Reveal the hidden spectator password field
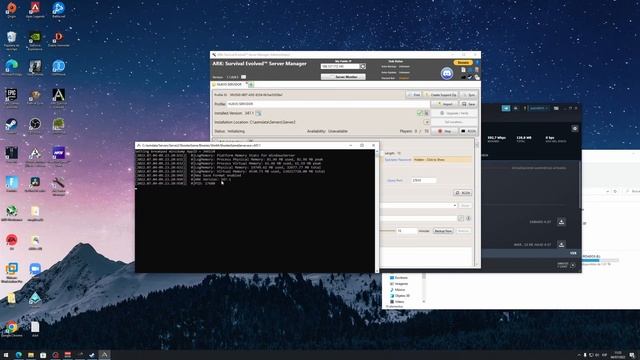This screenshot has height=360, width=640. [x=442, y=160]
